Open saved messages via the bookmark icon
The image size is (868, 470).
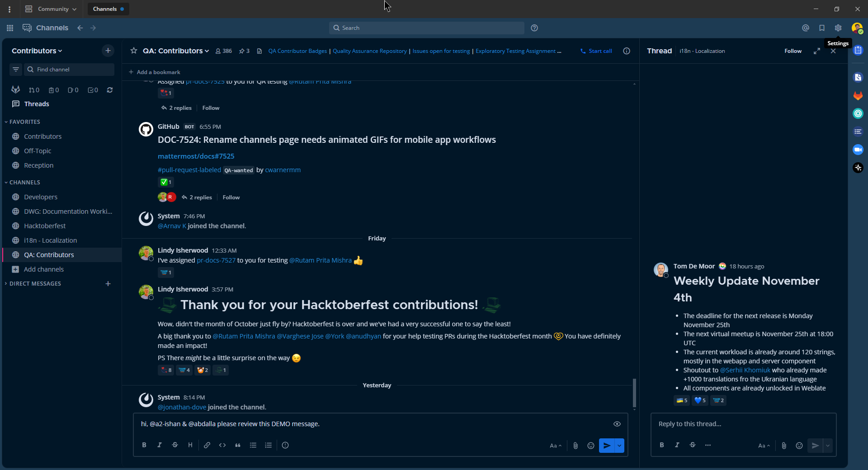click(822, 28)
